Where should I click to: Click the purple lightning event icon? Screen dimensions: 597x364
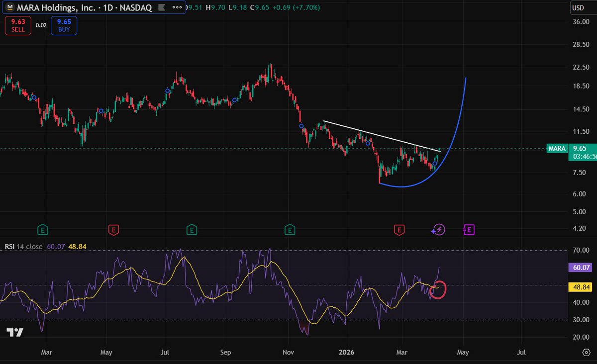[x=438, y=229]
